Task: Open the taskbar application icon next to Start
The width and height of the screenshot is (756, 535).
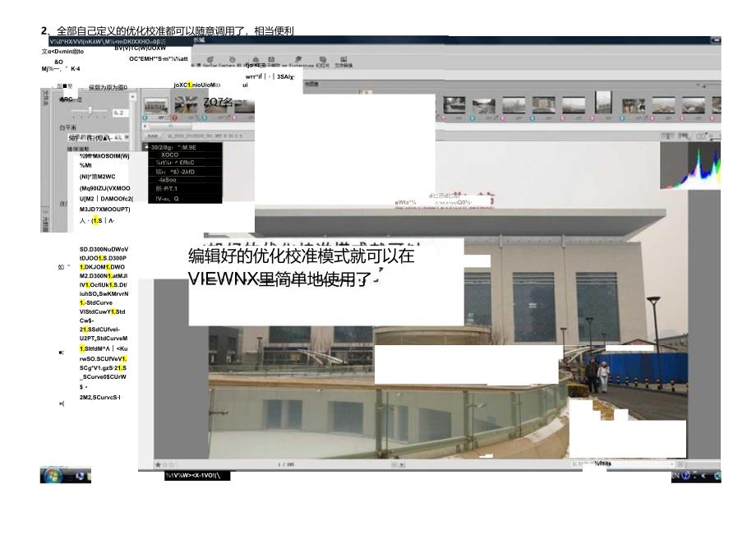Action: pyautogui.click(x=79, y=475)
